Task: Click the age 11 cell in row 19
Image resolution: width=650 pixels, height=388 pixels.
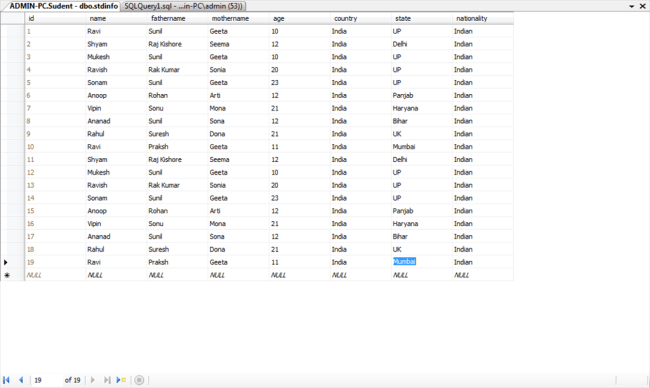Action: (299, 262)
